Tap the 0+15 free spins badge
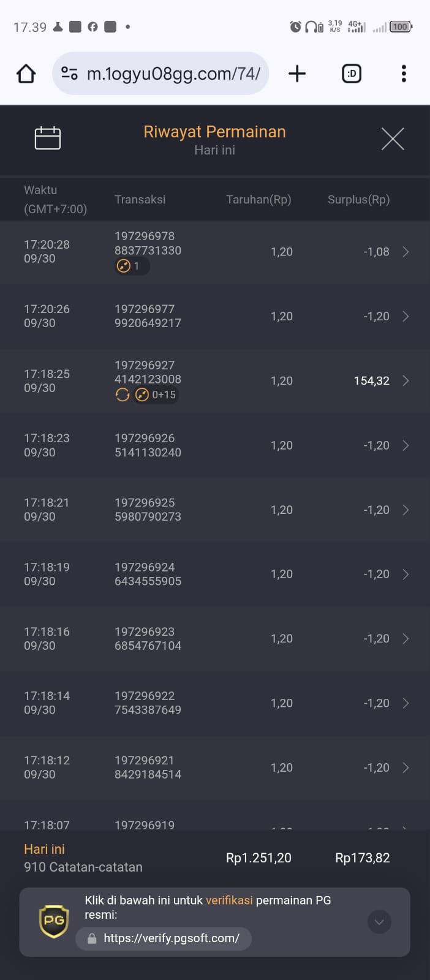 click(x=157, y=394)
